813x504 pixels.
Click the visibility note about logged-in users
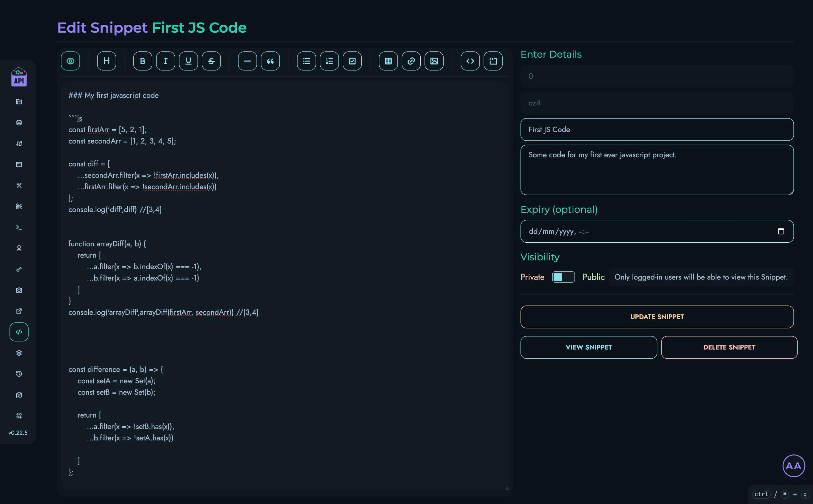[701, 277]
